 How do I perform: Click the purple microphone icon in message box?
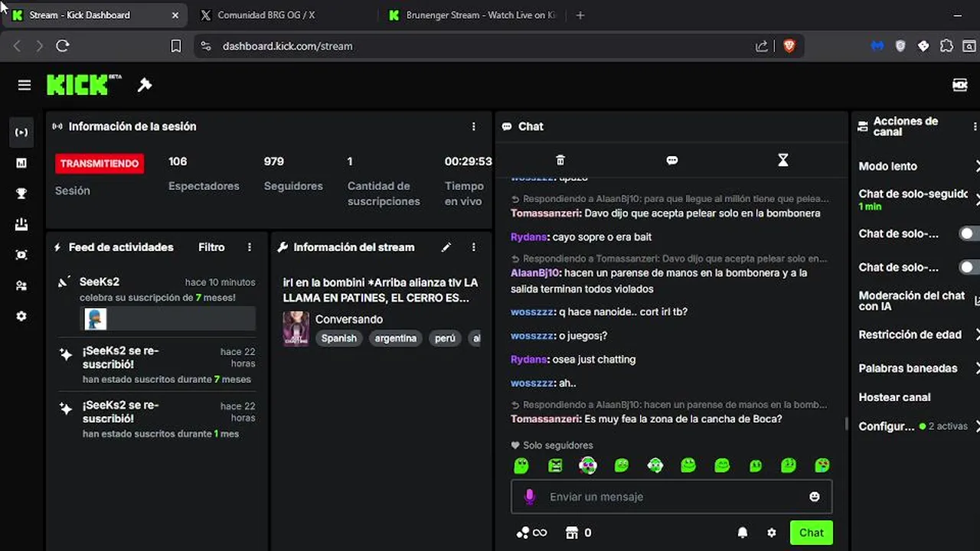point(529,497)
